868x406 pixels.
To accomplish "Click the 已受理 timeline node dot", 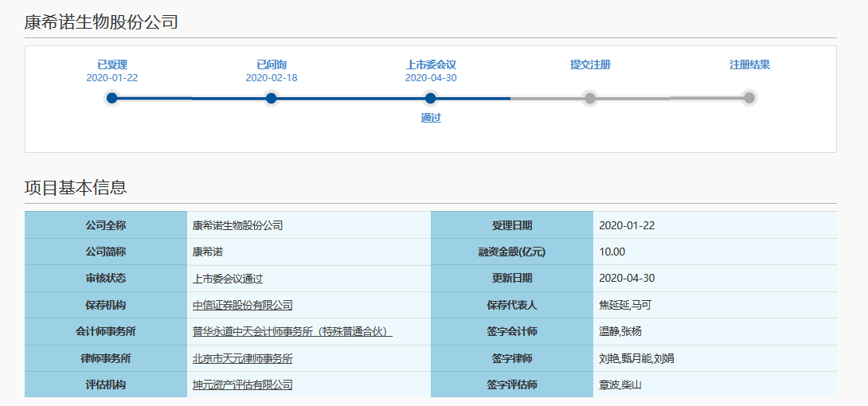I will 111,99.
